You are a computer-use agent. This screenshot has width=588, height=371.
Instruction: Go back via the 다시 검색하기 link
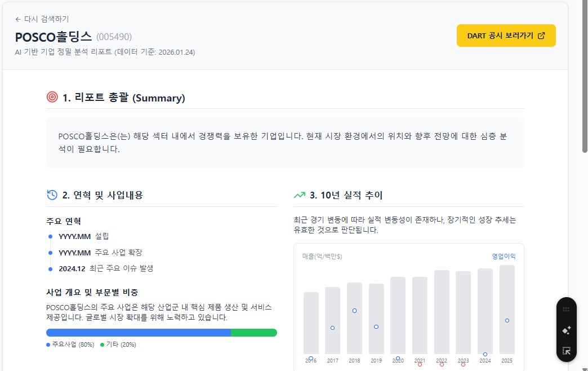[42, 19]
